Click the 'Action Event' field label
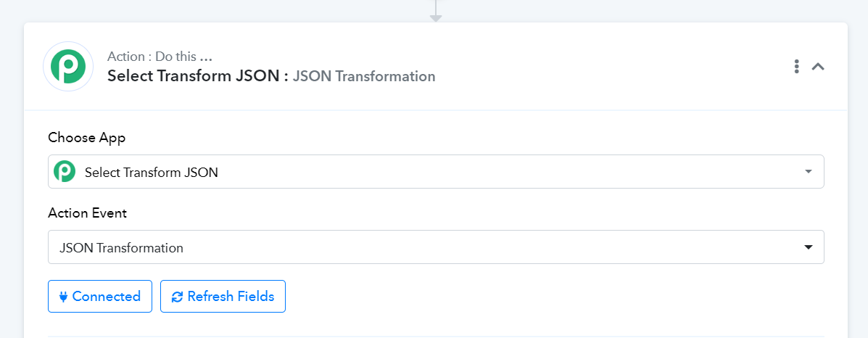This screenshot has height=338, width=868. point(88,213)
